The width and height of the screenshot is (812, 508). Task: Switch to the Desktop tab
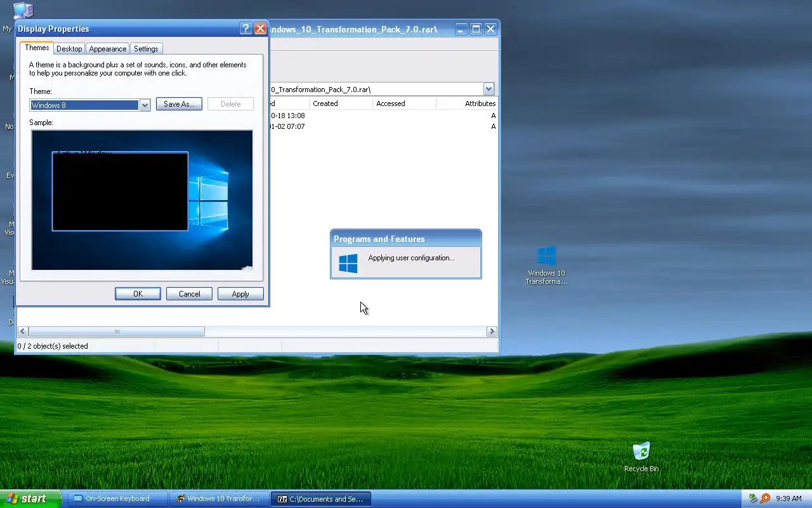[x=69, y=49]
